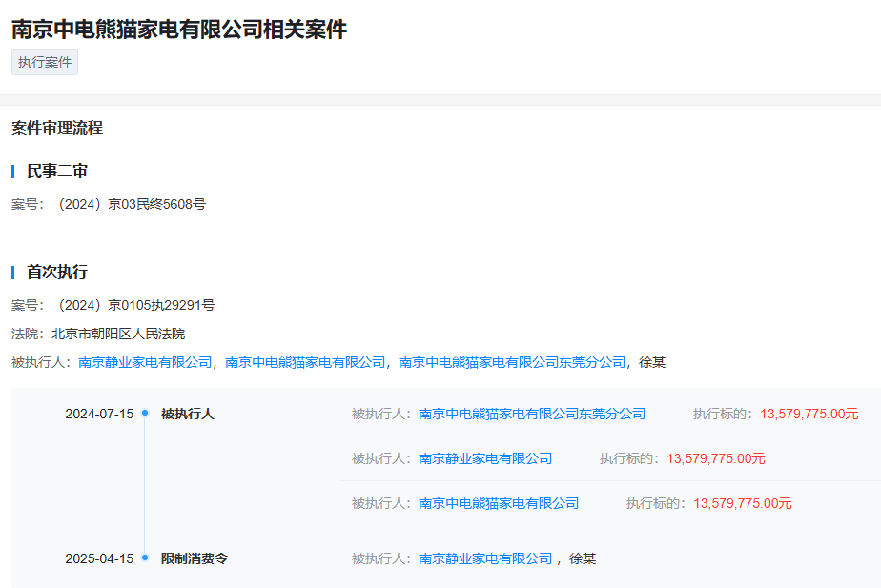Select case number (2024)京03民终5608号
This screenshot has height=588, width=881.
pos(130,205)
